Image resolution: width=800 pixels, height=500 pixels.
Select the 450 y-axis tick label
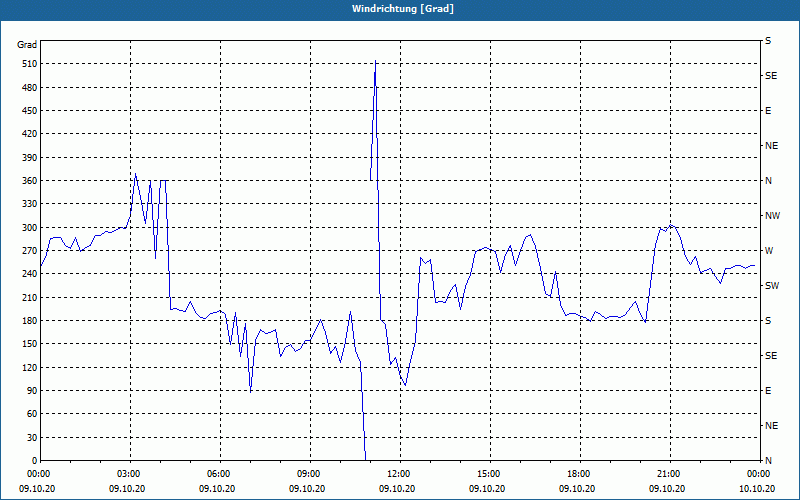click(x=30, y=111)
